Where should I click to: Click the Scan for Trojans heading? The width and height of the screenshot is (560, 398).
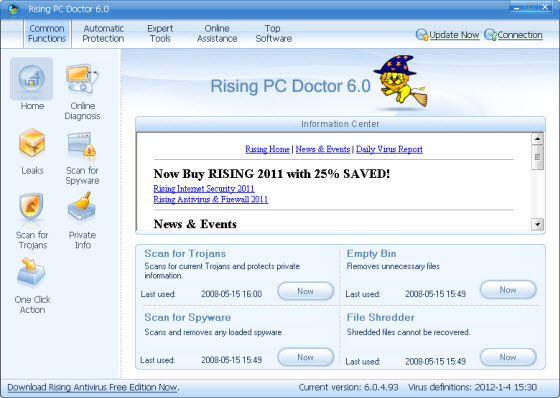[185, 253]
